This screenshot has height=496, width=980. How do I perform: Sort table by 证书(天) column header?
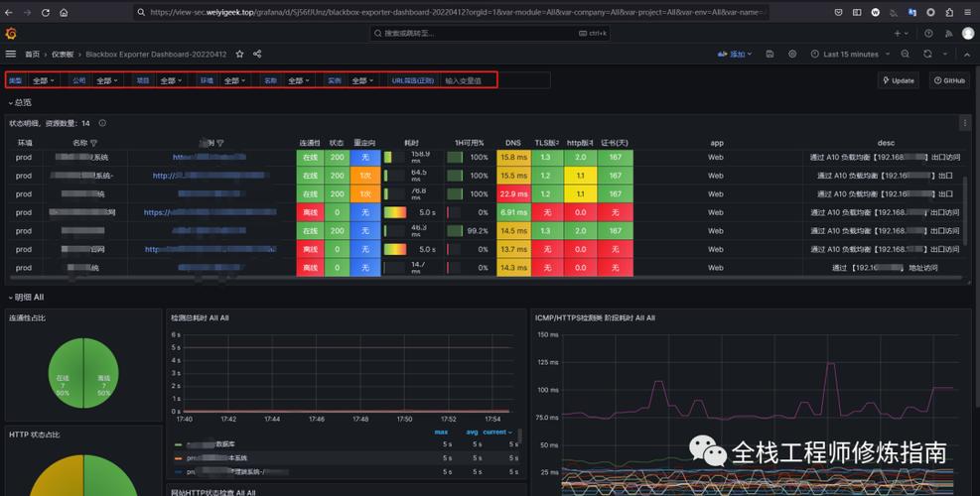click(x=615, y=143)
